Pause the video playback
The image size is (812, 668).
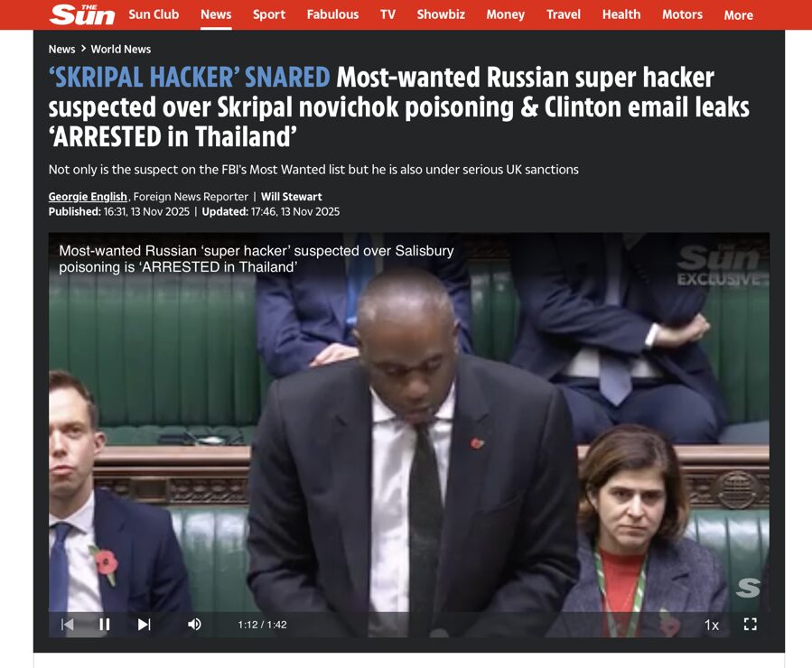click(x=105, y=625)
